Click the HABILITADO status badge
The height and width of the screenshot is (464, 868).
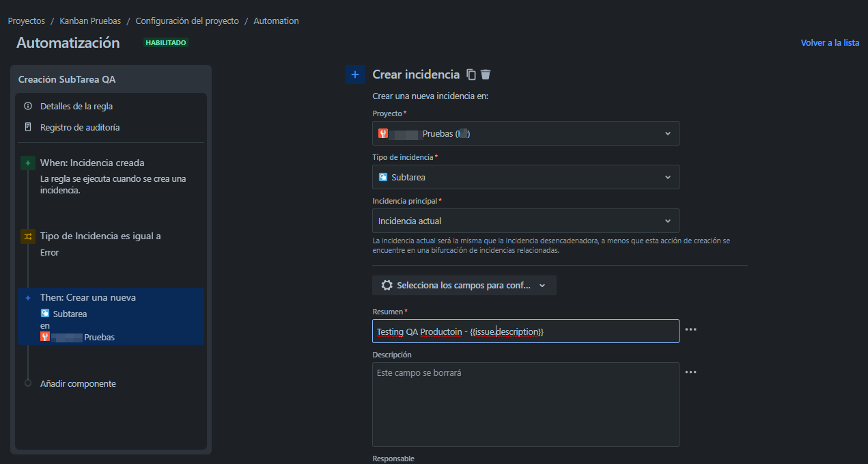165,42
